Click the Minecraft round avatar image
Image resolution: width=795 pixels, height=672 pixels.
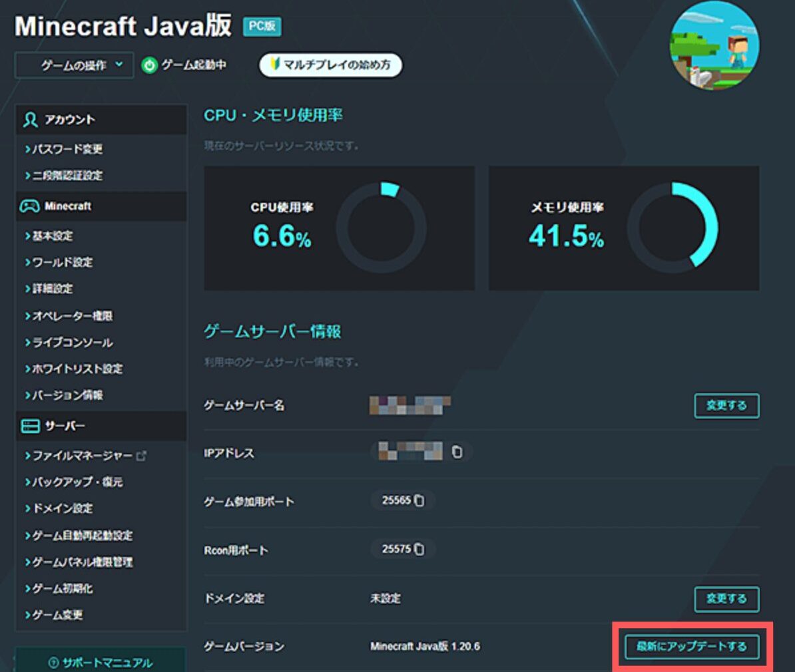coord(714,46)
